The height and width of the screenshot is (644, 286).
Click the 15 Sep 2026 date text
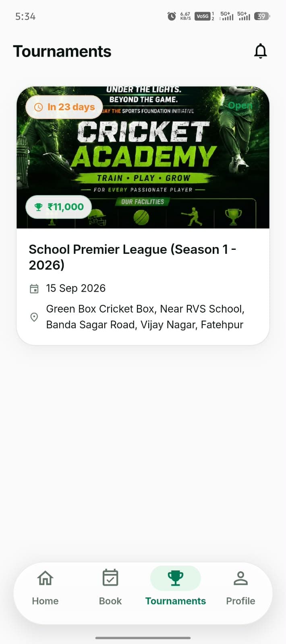point(76,288)
